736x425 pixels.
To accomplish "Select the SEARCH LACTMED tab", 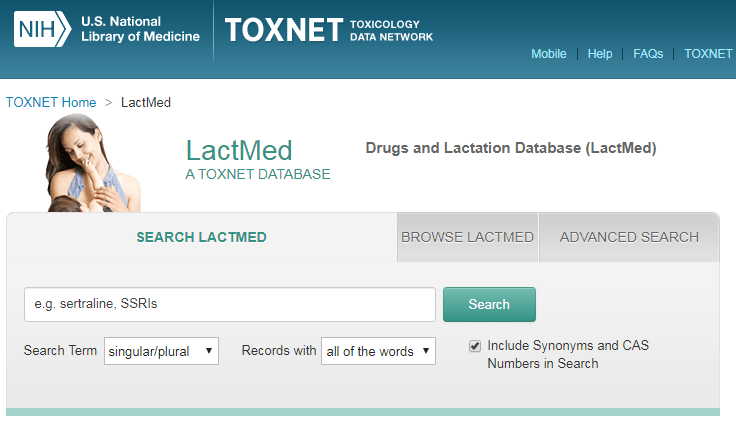I will point(201,237).
